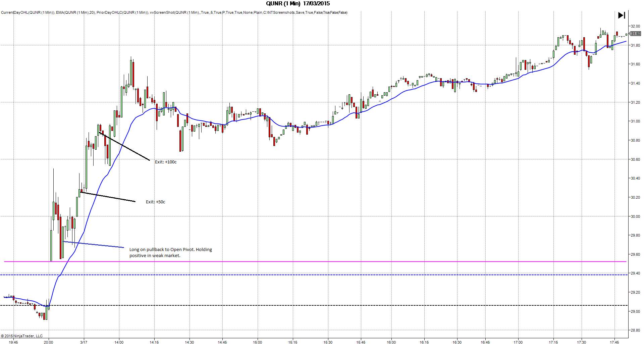The width and height of the screenshot is (644, 347).
Task: Click the 30.20 price axis label
Action: (x=635, y=197)
